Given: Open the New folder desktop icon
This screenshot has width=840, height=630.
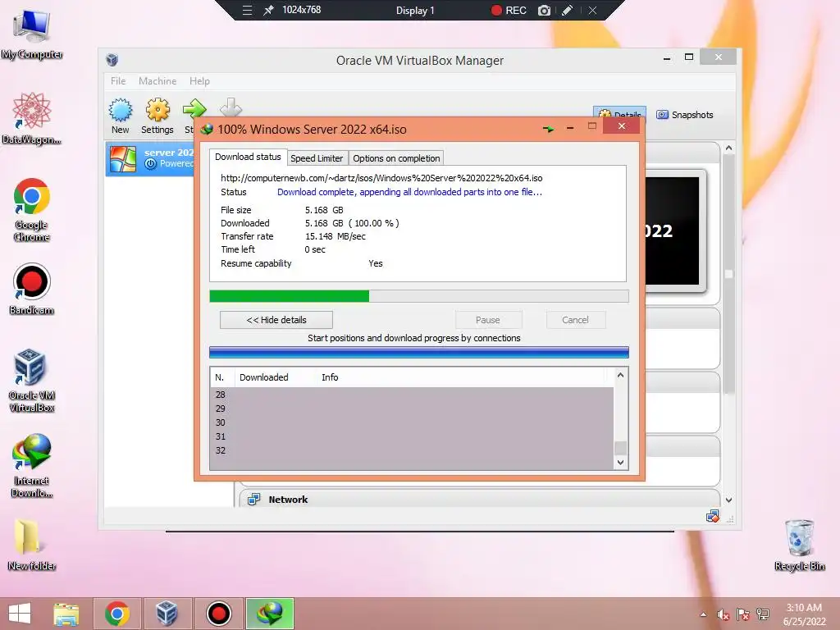Looking at the screenshot, I should coord(32,545).
